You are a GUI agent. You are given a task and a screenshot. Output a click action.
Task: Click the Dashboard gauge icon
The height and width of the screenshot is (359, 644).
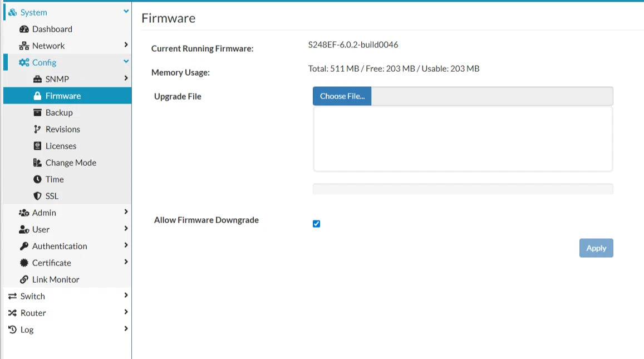(x=24, y=29)
